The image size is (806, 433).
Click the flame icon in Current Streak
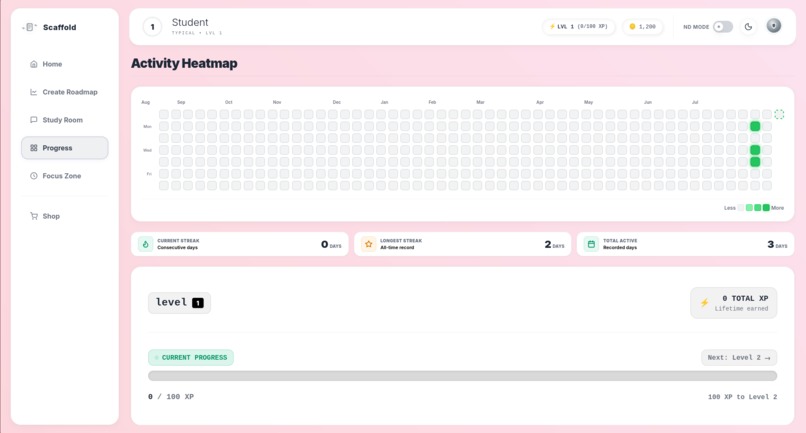coord(145,244)
